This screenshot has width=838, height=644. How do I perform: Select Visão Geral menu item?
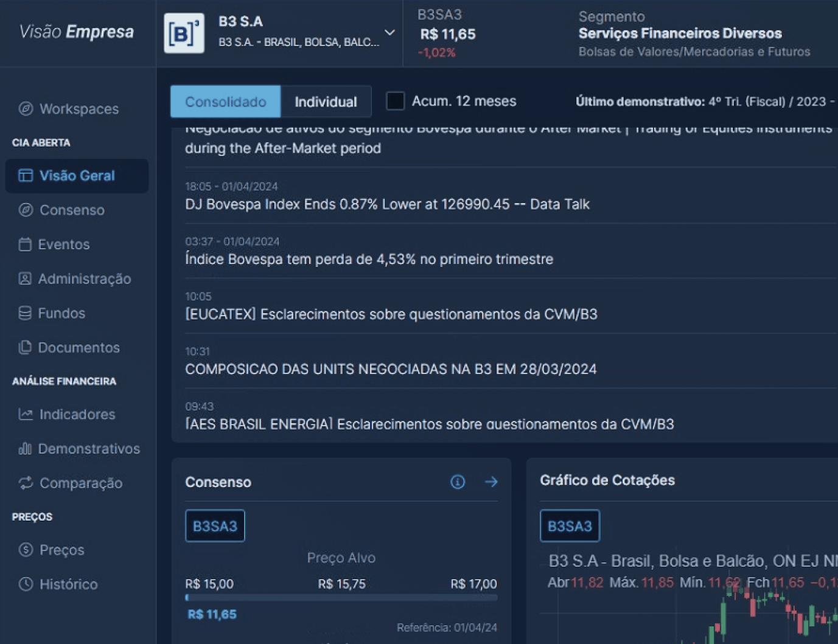[77, 176]
